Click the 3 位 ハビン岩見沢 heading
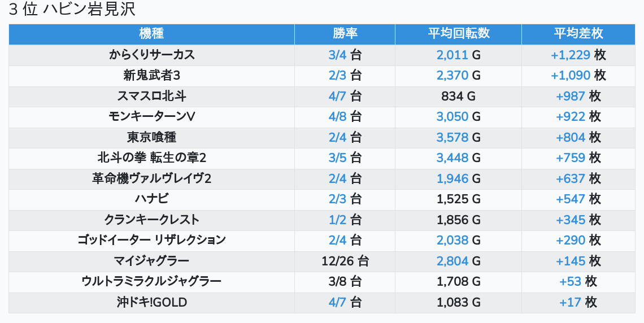The image size is (644, 323). click(x=72, y=10)
